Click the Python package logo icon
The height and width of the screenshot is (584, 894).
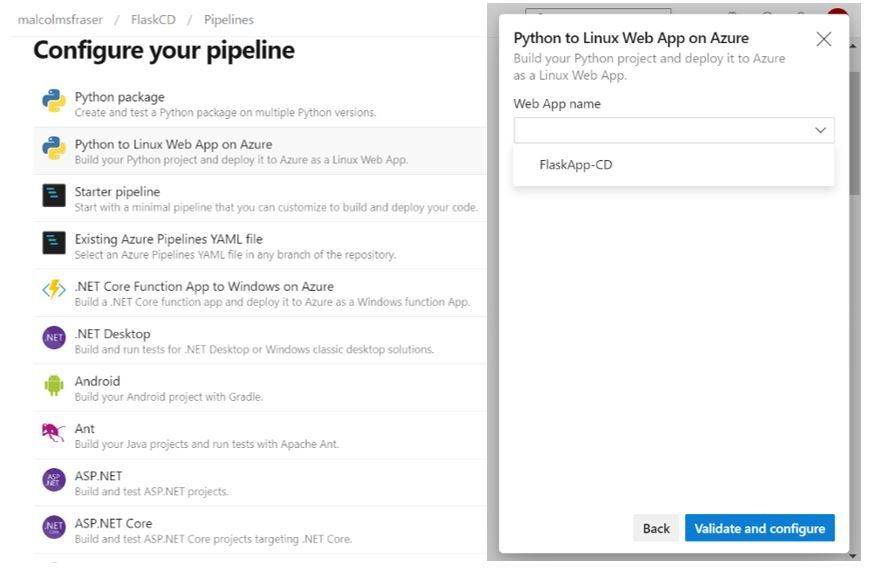coord(54,101)
